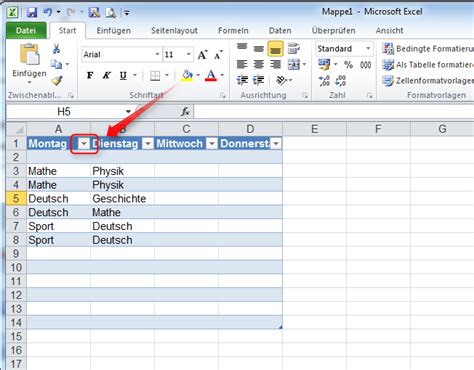Select cell containing Geschichte
This screenshot has height=370, width=474.
122,199
